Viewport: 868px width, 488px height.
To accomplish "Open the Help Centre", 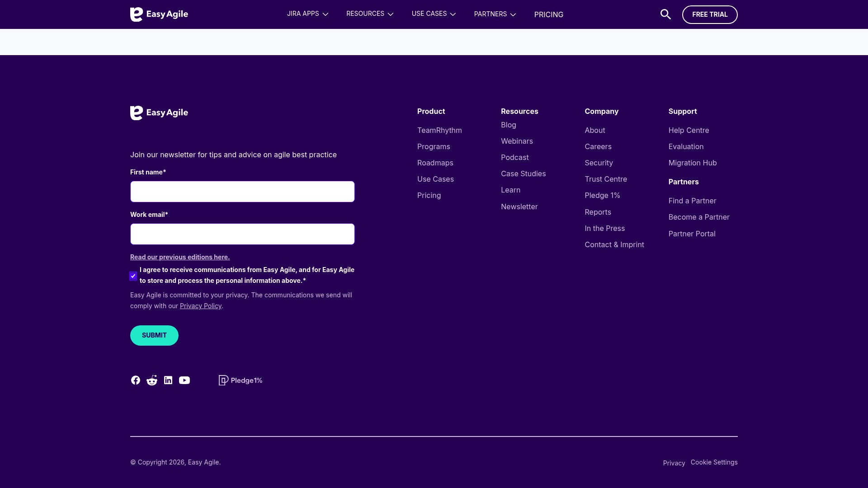I will [689, 130].
